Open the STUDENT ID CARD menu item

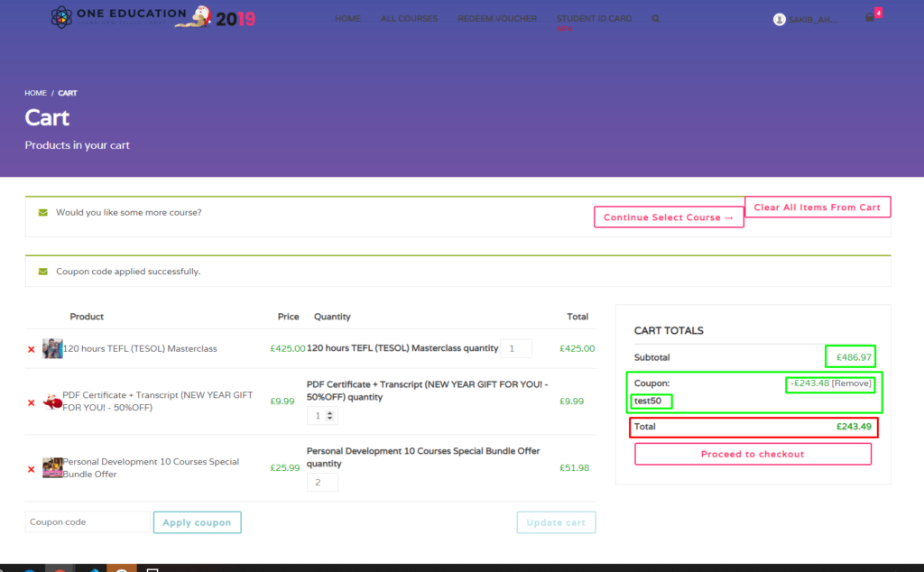coord(594,19)
